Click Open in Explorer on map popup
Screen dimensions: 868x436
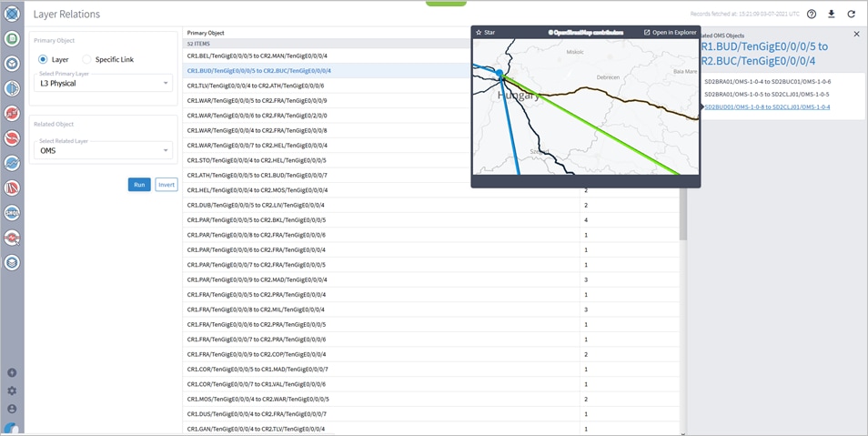tap(670, 33)
